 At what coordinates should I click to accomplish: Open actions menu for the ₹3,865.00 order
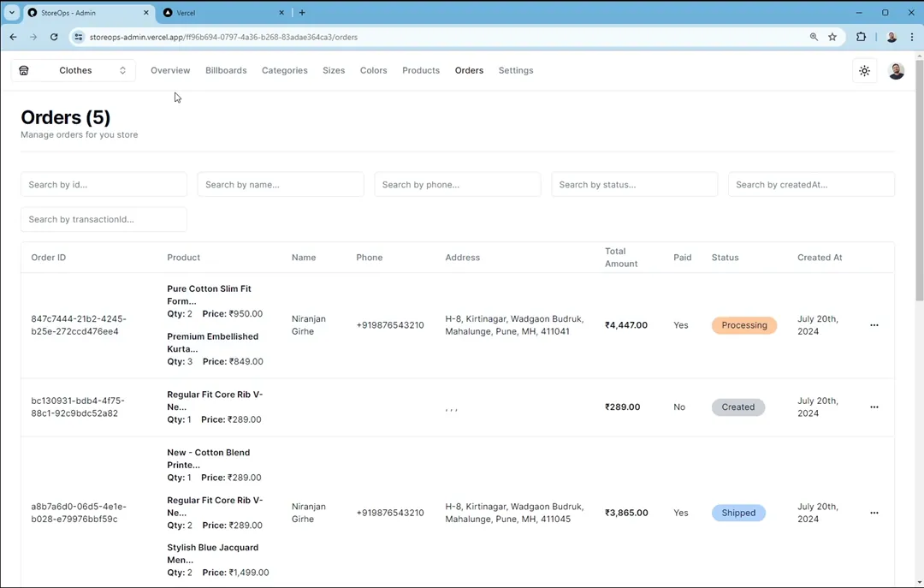pyautogui.click(x=874, y=513)
